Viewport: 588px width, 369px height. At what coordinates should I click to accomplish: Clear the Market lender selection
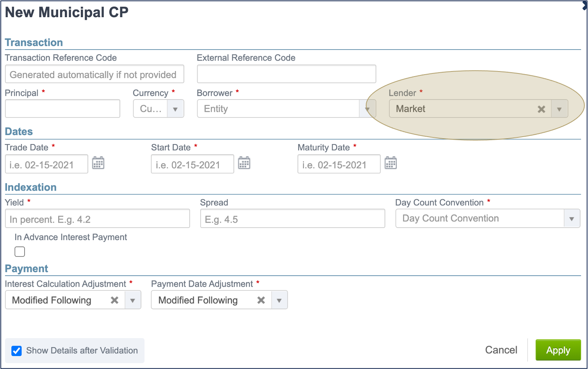(x=541, y=109)
